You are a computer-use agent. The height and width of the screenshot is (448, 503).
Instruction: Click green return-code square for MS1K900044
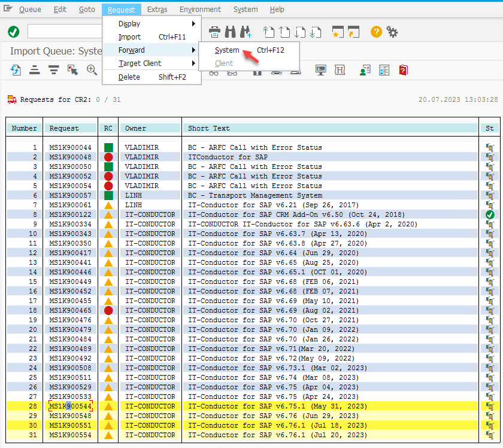[108, 147]
